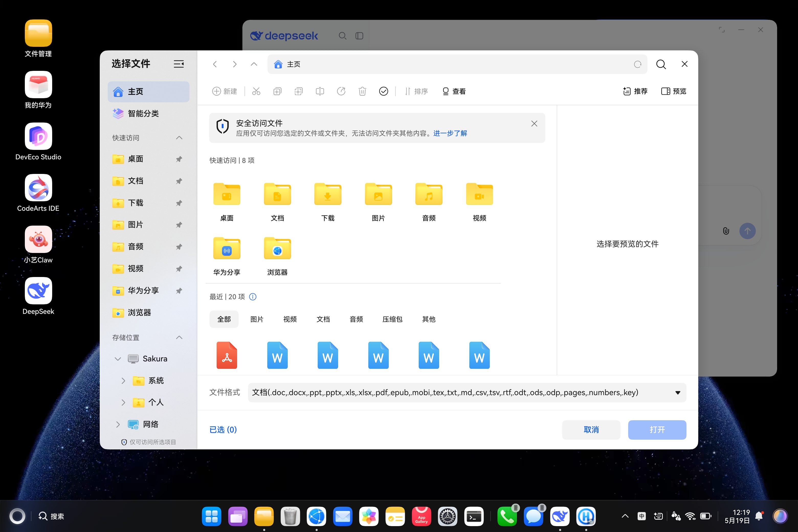
Task: Unpin 图片 from quick access
Action: (179, 225)
